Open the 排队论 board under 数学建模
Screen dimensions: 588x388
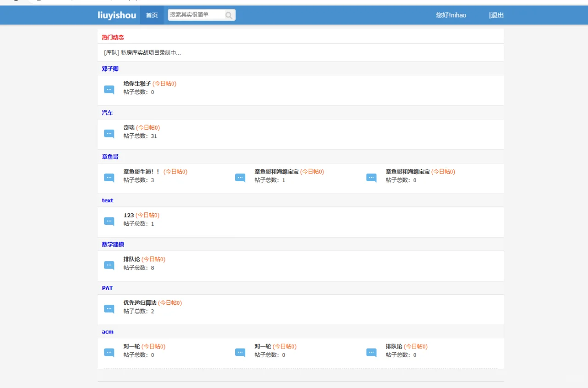(132, 259)
